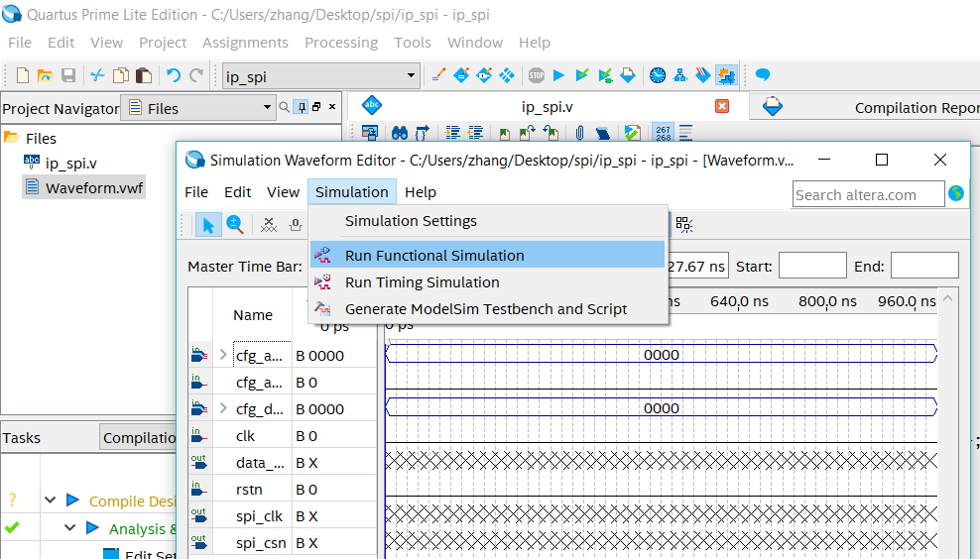Click the Snap to Grid icon in Waveform toolbar
The image size is (980, 559).
[x=684, y=224]
